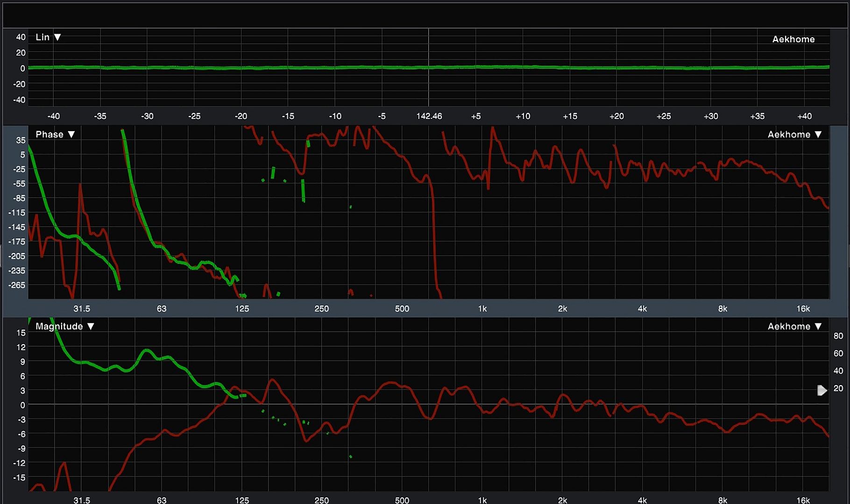Click the 60 label on right level scale

[838, 353]
